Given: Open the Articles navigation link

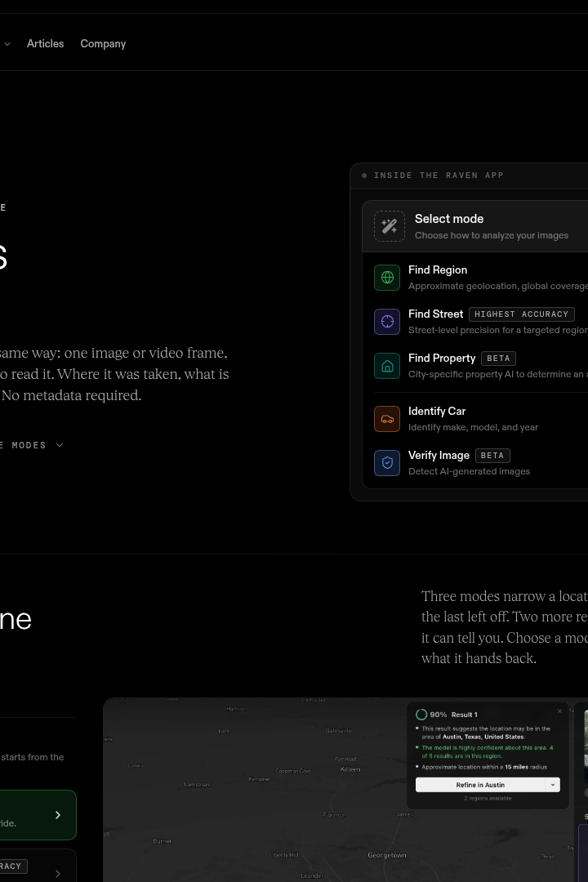Looking at the screenshot, I should 45,44.
